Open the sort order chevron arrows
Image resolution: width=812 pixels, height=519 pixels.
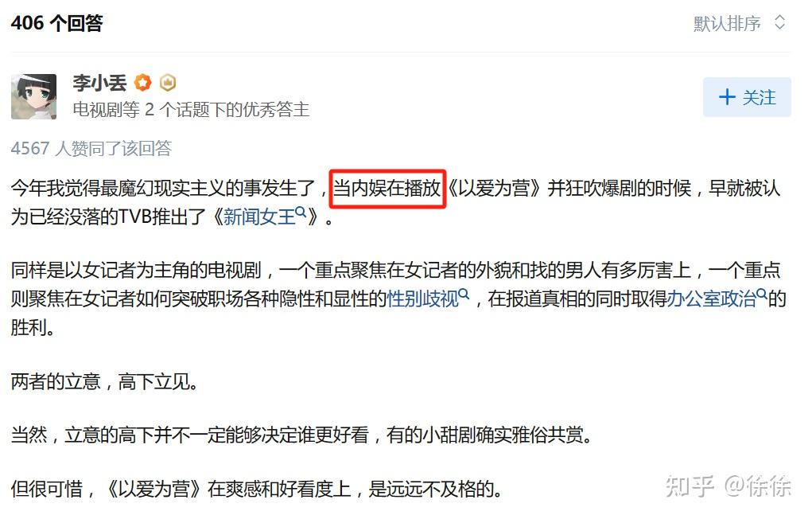(779, 23)
